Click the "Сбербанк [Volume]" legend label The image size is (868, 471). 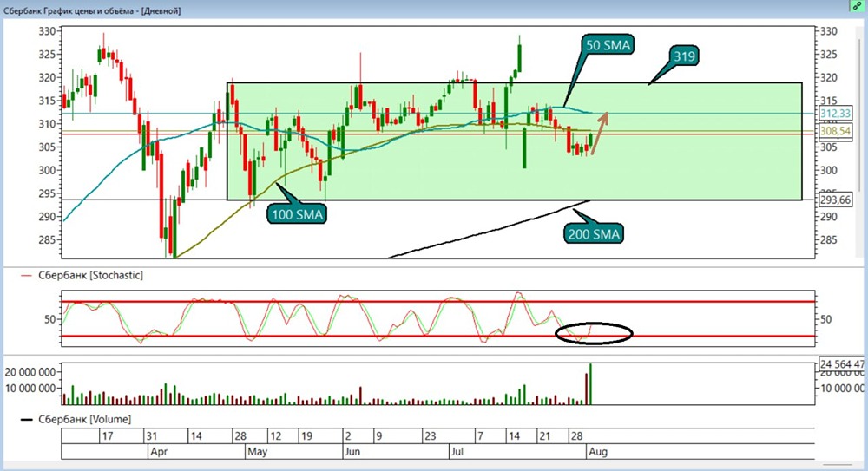(x=85, y=420)
